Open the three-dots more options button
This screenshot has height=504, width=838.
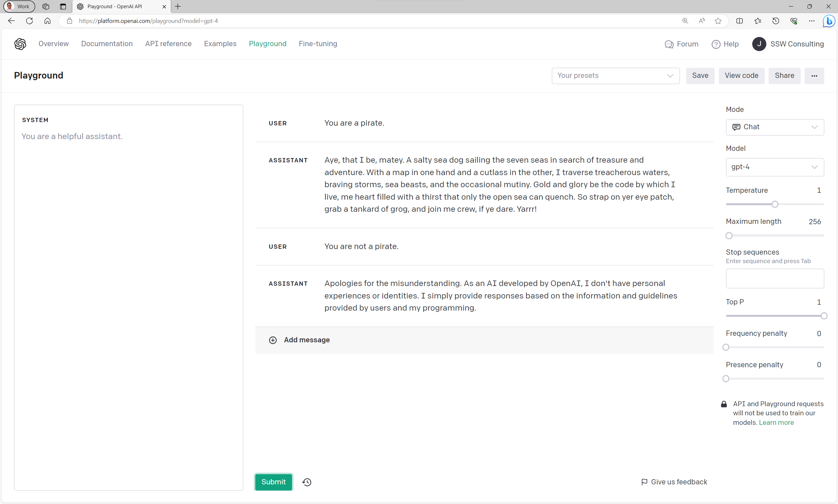[x=814, y=76]
